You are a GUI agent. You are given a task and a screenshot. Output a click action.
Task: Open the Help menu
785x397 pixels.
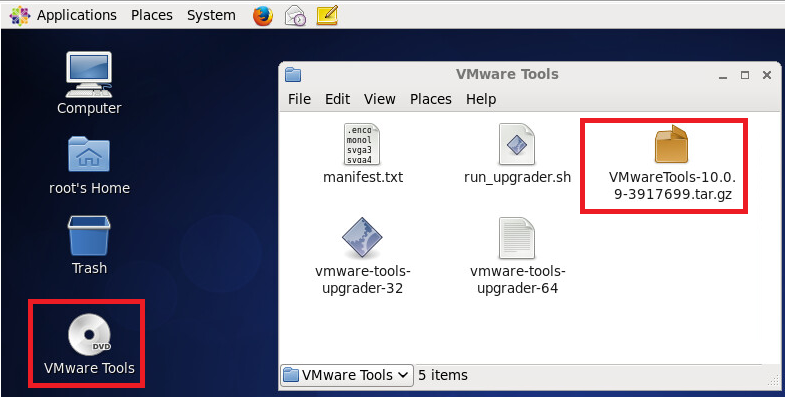click(481, 99)
